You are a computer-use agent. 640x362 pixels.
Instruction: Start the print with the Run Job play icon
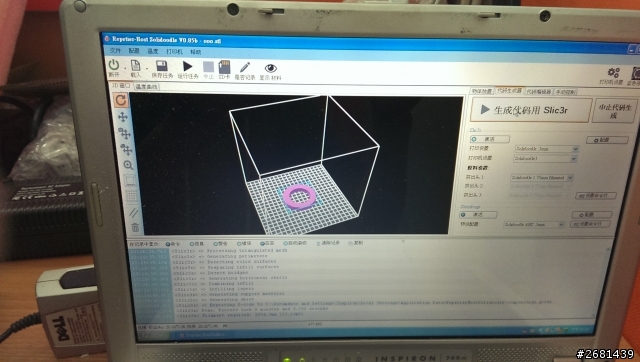[187, 66]
